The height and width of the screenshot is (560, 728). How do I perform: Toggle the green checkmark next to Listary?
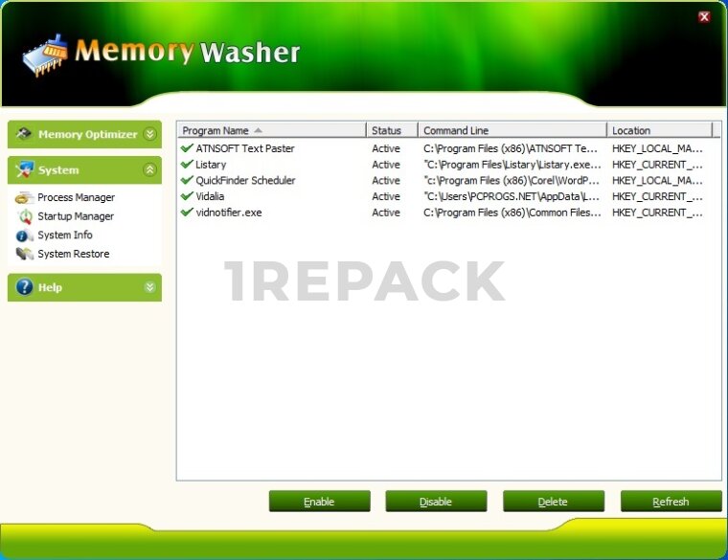pyautogui.click(x=187, y=165)
